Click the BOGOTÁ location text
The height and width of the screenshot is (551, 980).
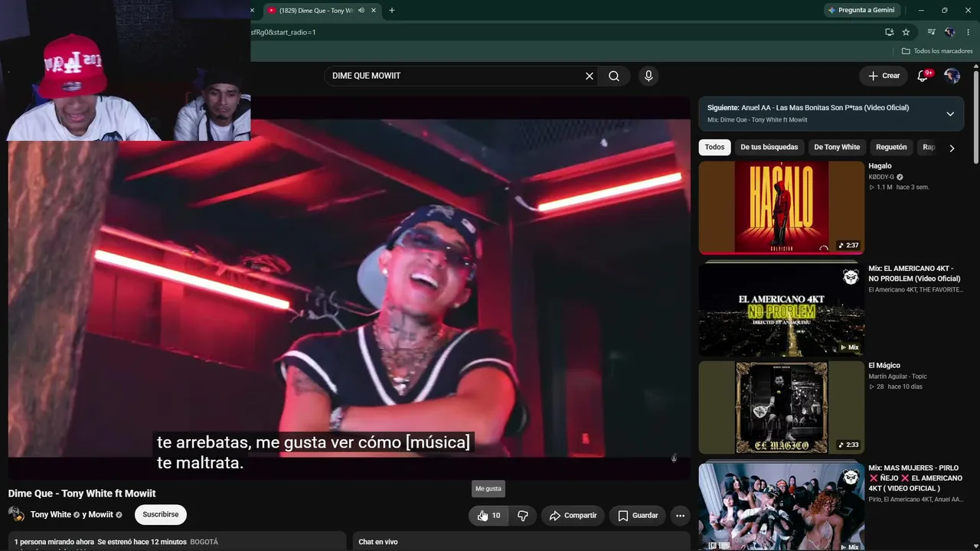[x=204, y=542]
